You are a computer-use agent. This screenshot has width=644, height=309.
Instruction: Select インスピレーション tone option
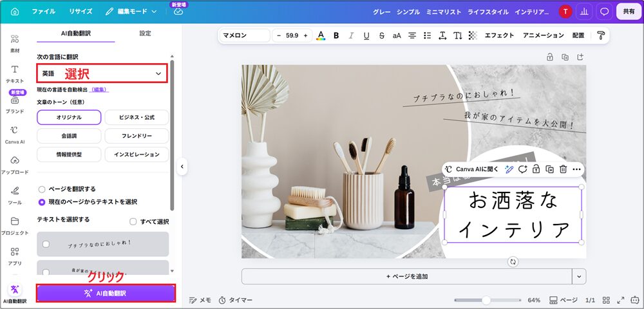[x=137, y=154]
